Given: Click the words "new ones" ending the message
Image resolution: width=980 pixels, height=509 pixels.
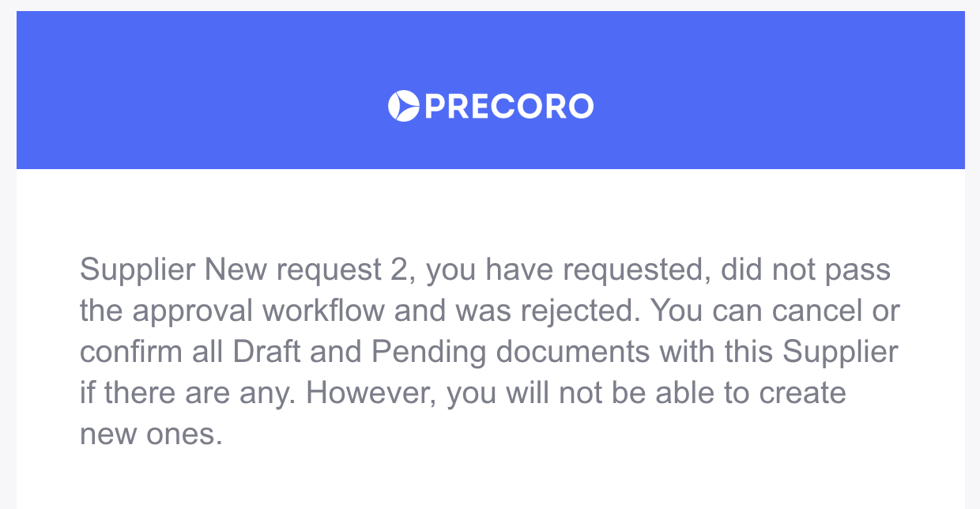Looking at the screenshot, I should coord(151,435).
